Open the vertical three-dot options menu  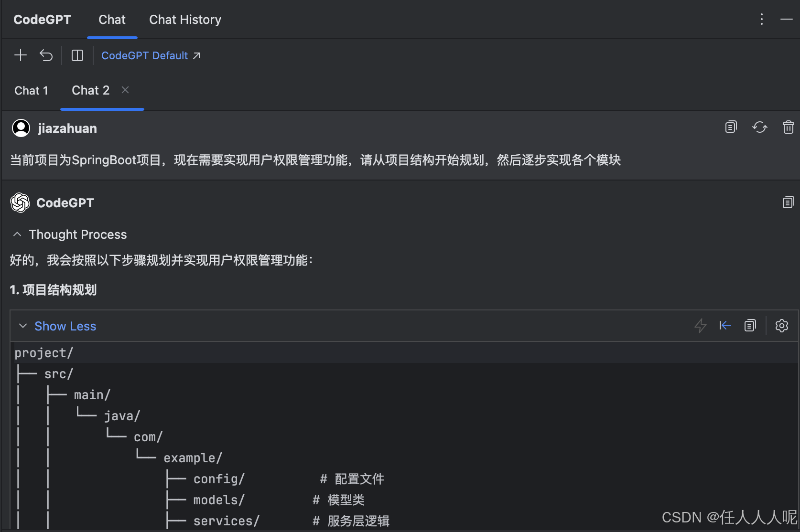point(762,19)
